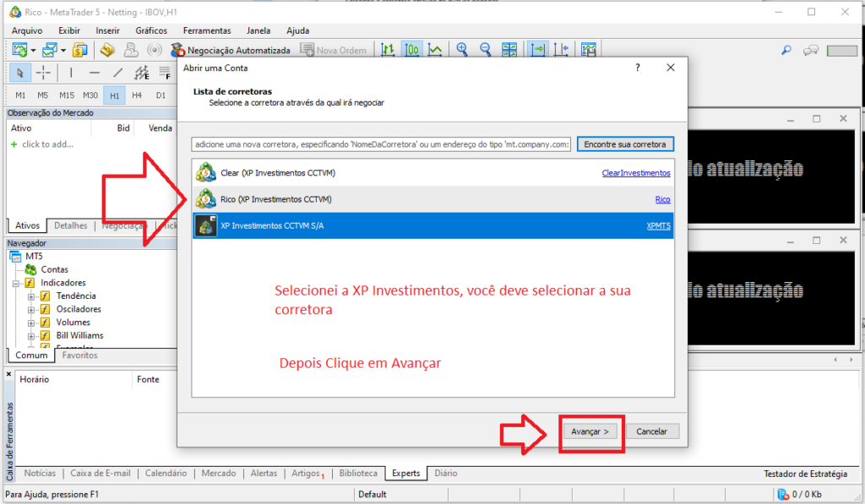
Task: Open the Ferramentas menu
Action: click(206, 30)
